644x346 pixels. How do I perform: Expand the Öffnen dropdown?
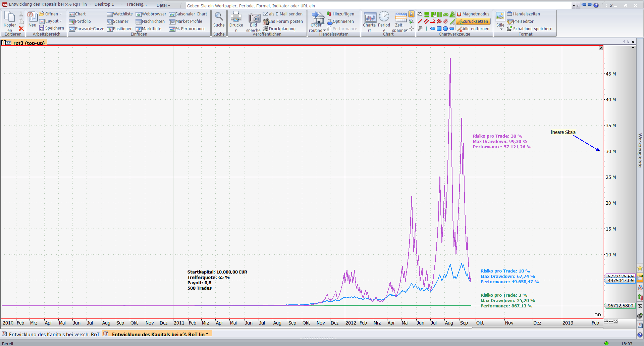[61, 14]
